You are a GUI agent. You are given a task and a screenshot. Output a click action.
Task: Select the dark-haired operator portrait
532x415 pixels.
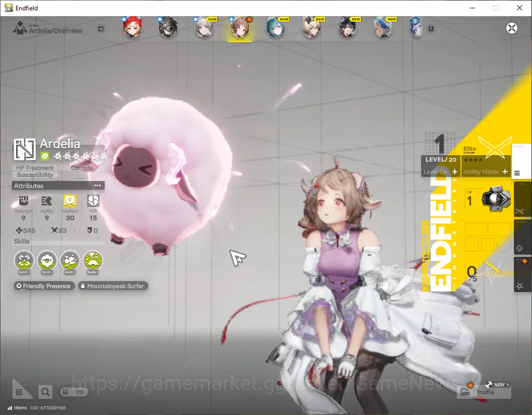[168, 28]
